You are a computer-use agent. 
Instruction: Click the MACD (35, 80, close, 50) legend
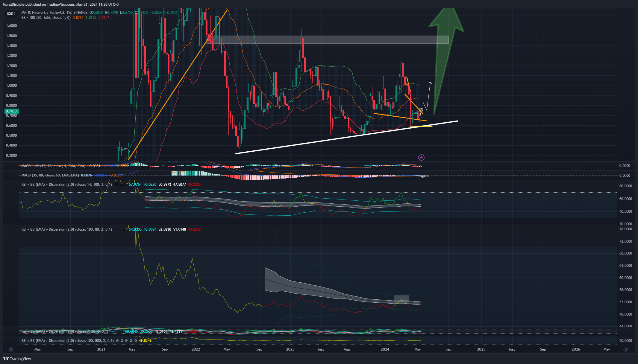[x=50, y=175]
